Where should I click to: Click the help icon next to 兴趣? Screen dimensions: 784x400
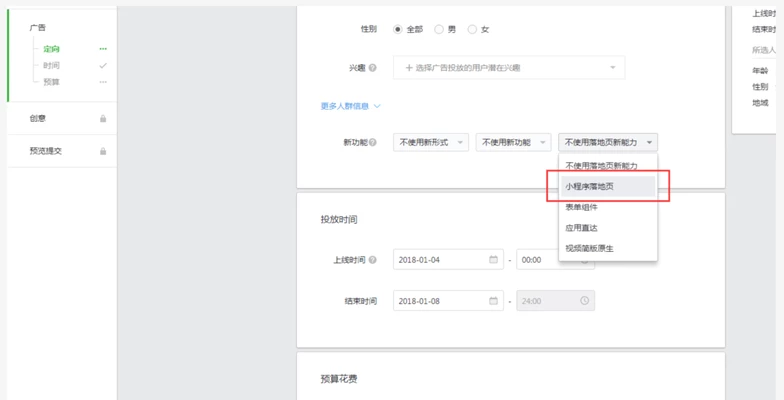pos(373,68)
